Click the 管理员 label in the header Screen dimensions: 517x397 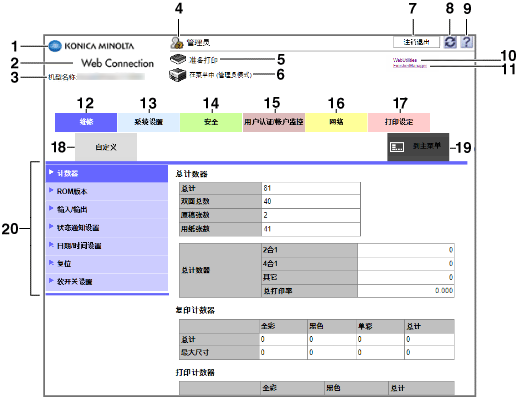click(x=198, y=43)
